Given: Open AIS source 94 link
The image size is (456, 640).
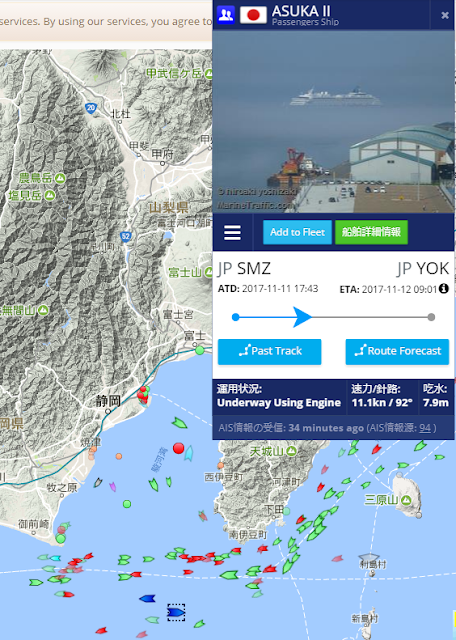Looking at the screenshot, I should pos(425,428).
